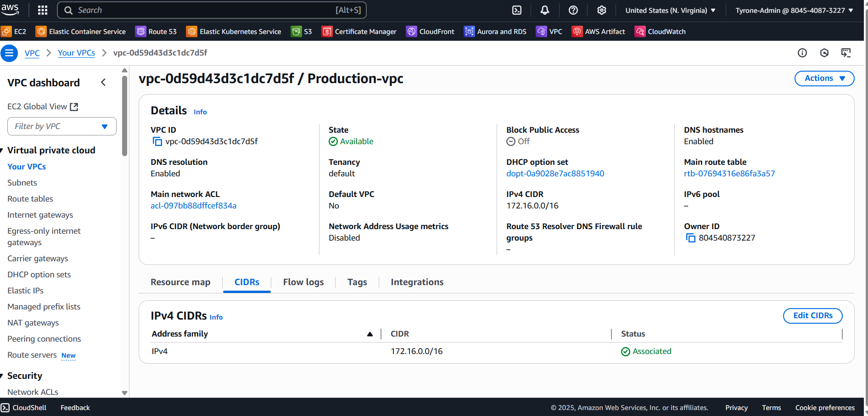The width and height of the screenshot is (868, 416).
Task: Open the Filter by VPC dropdown
Action: 62,126
